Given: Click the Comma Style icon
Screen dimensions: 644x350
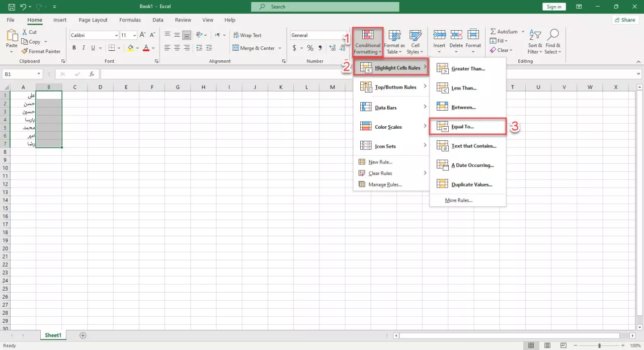Looking at the screenshot, I should pyautogui.click(x=320, y=48).
